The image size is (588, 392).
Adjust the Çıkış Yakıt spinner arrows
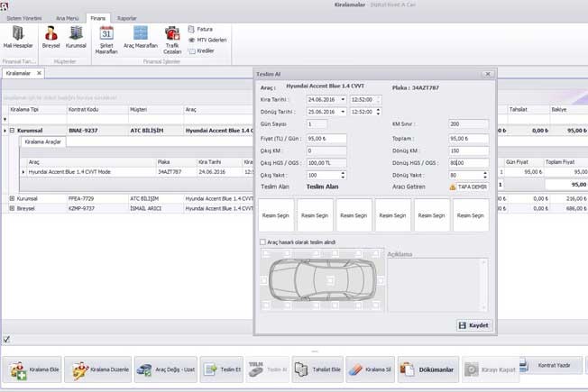pos(343,175)
